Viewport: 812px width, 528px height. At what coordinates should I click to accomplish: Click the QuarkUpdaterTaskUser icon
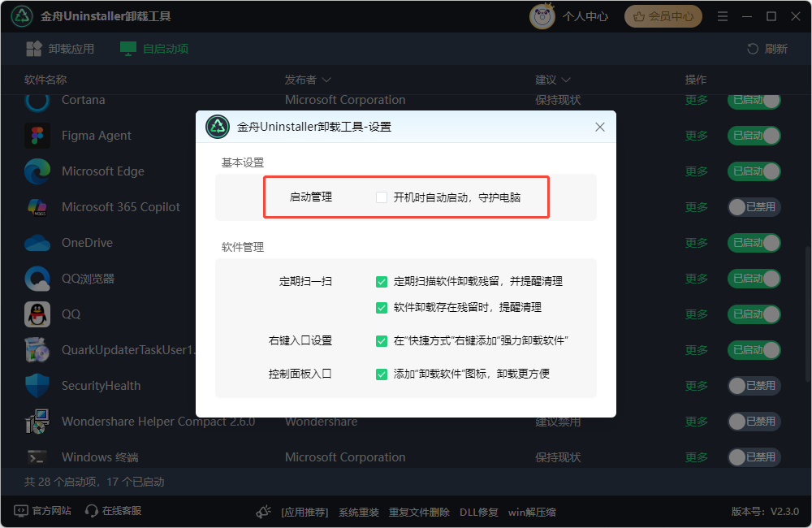pyautogui.click(x=37, y=350)
